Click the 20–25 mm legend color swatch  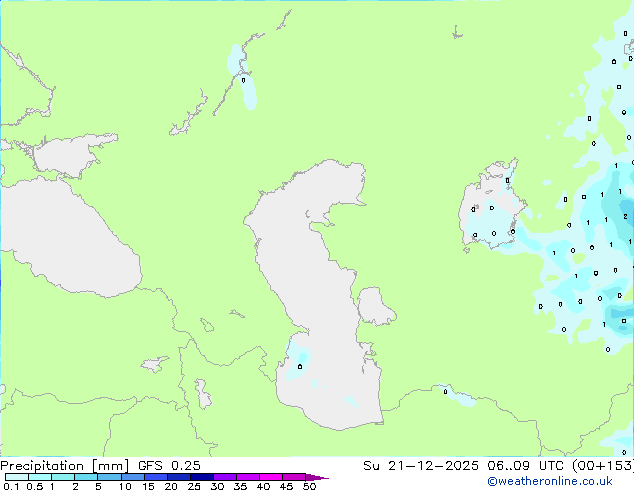tap(179, 477)
